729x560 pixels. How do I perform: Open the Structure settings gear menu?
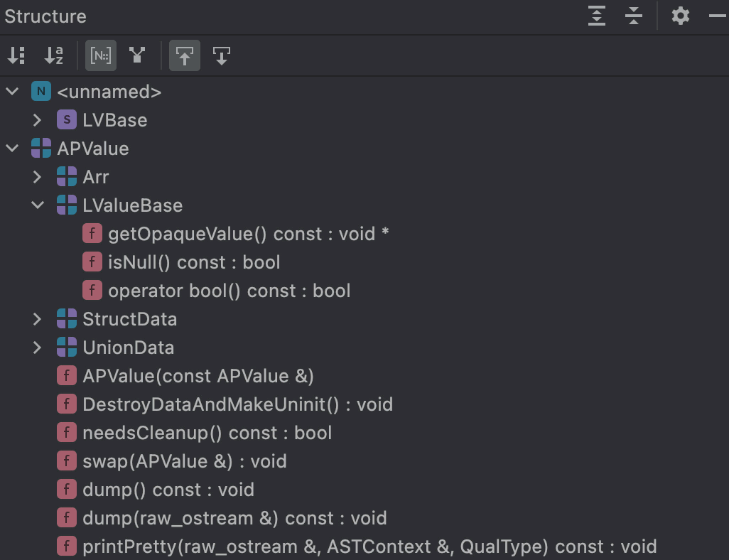click(681, 16)
